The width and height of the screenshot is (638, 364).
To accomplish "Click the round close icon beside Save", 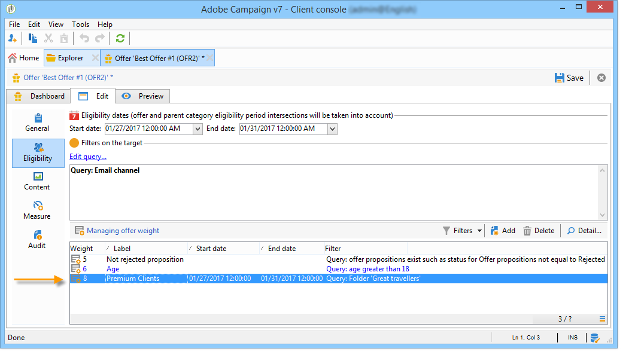I will click(601, 78).
